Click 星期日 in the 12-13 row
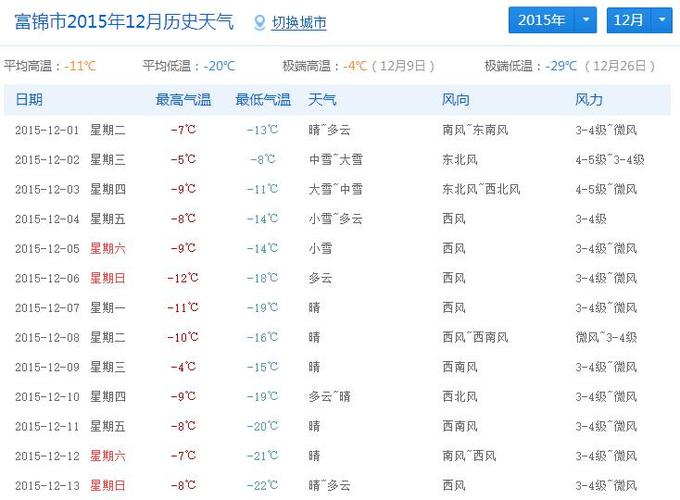 point(108,485)
